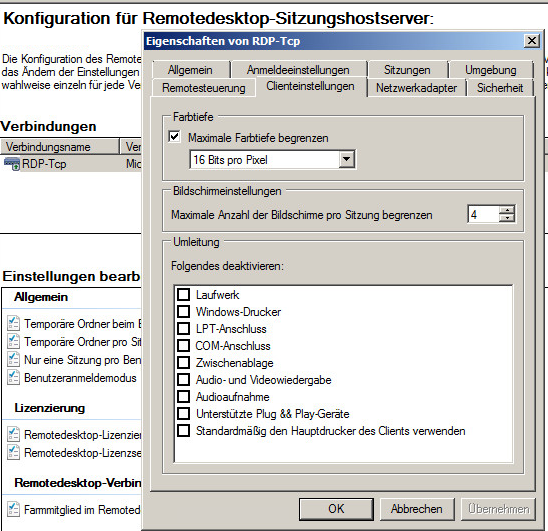Open the Benutzeranmeldemodus setting icon
Image resolution: width=548 pixels, height=531 pixels.
tap(14, 378)
